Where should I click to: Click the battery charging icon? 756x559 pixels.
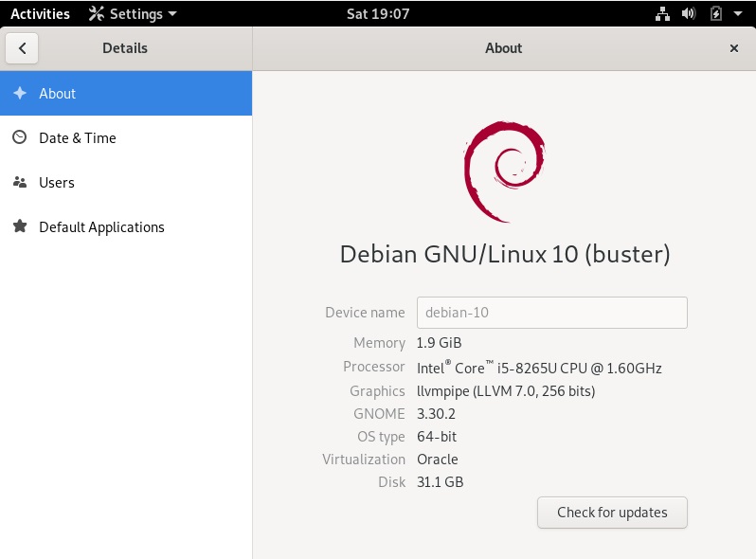[716, 13]
